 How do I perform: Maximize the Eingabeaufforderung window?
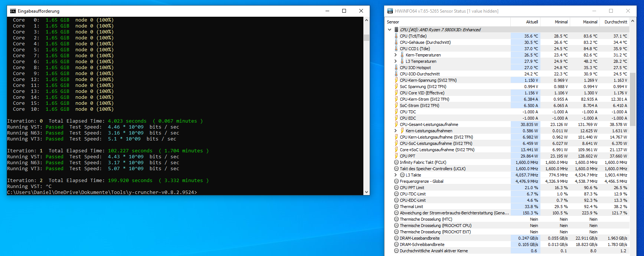click(344, 11)
